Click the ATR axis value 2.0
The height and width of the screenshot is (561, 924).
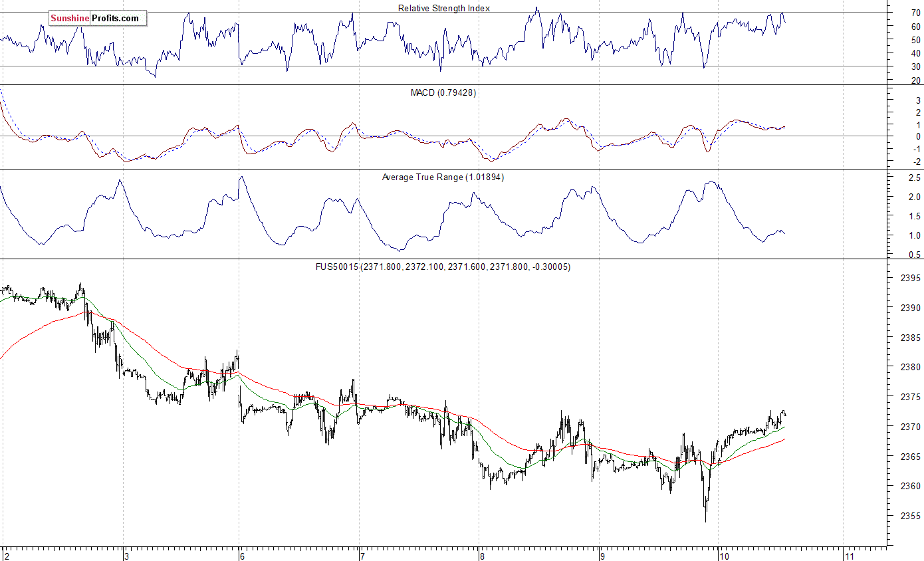(915, 197)
